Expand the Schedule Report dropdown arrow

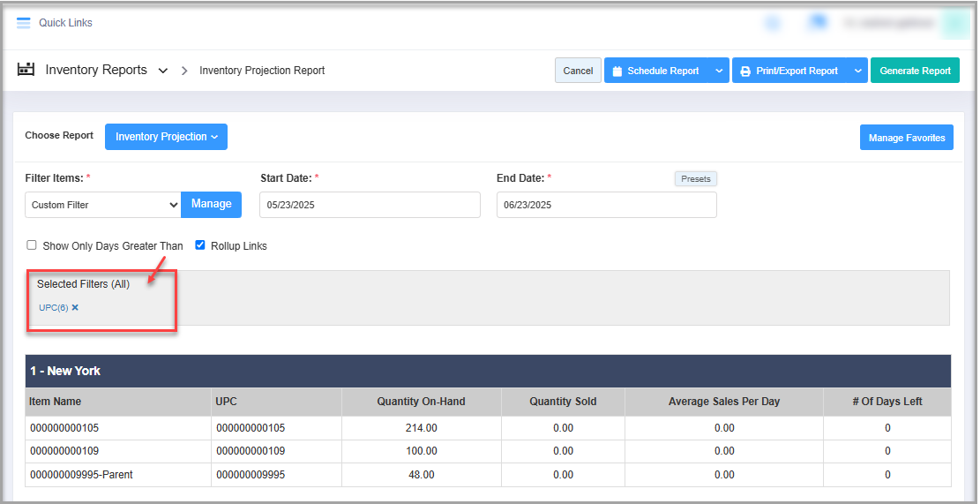719,71
